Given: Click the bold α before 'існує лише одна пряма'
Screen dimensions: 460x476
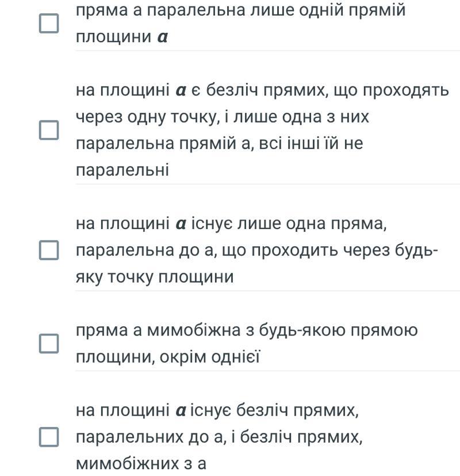Looking at the screenshot, I should 181,224.
